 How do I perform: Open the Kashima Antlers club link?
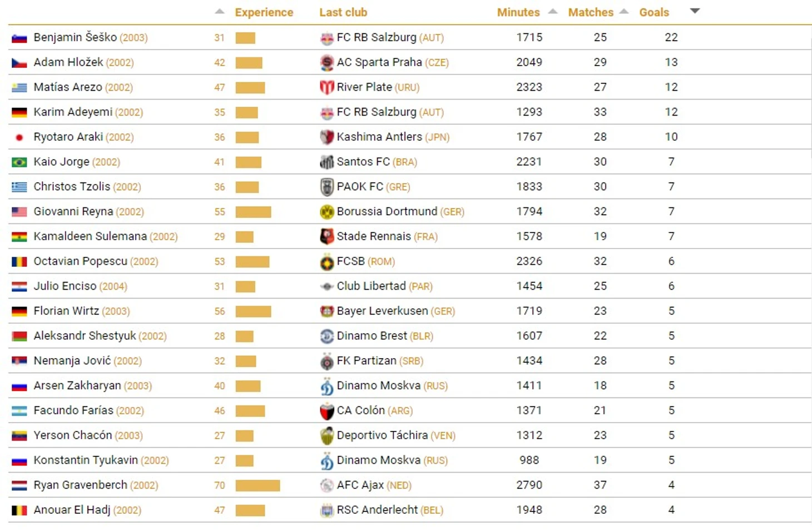tap(379, 137)
